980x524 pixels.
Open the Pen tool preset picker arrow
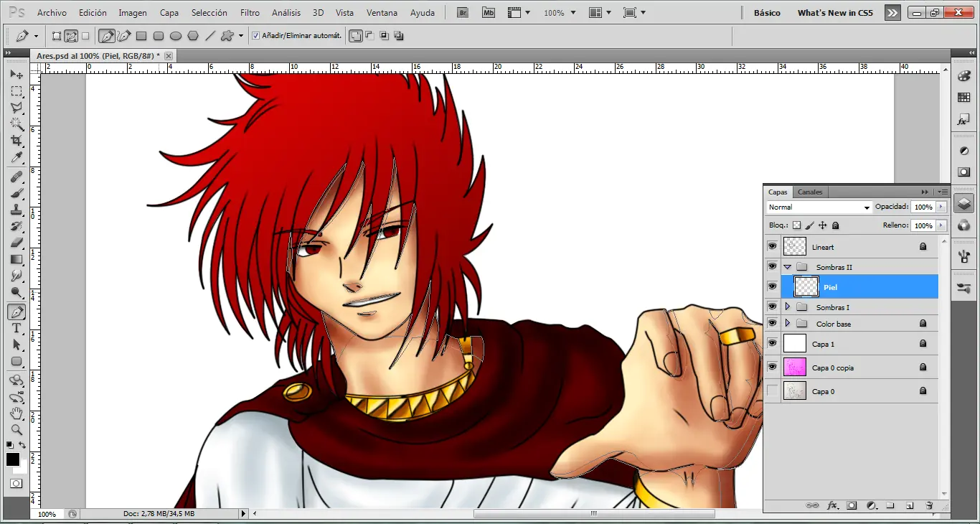tap(36, 36)
